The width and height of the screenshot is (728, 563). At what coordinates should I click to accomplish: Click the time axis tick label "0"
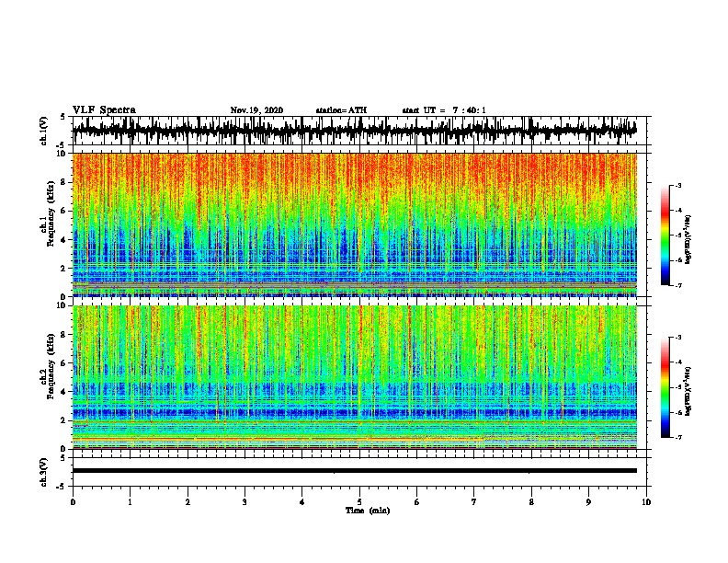click(x=73, y=502)
